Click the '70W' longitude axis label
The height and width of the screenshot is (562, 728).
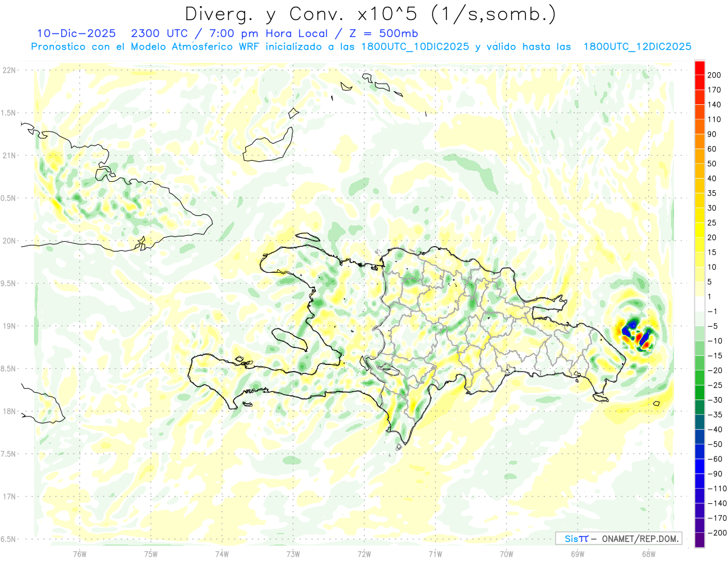tap(506, 554)
